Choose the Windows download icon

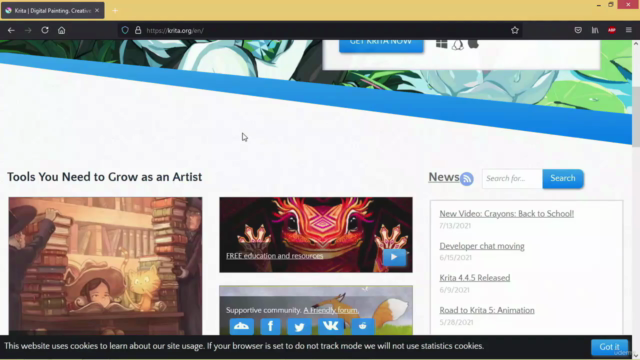click(441, 44)
